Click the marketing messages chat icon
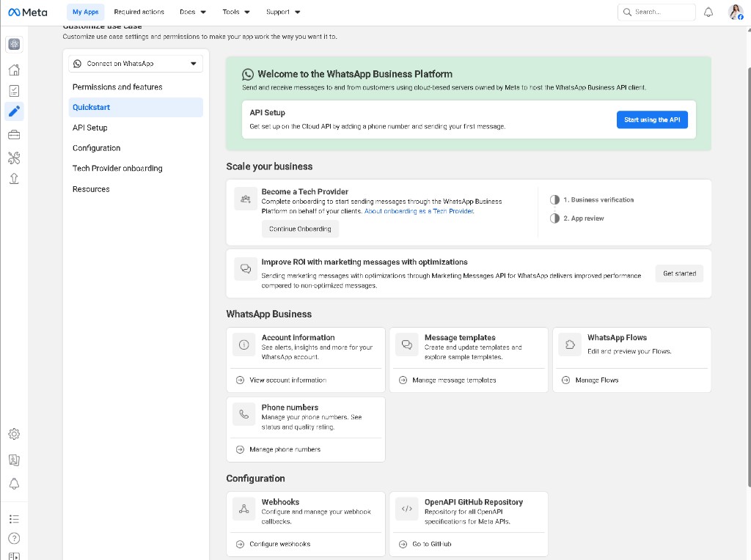751x560 pixels. (x=246, y=268)
